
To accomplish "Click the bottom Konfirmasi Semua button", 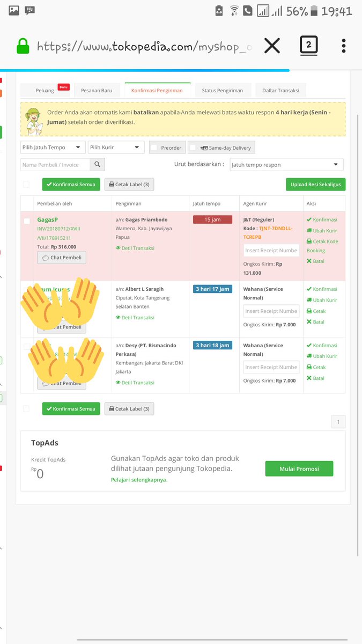I will click(71, 408).
